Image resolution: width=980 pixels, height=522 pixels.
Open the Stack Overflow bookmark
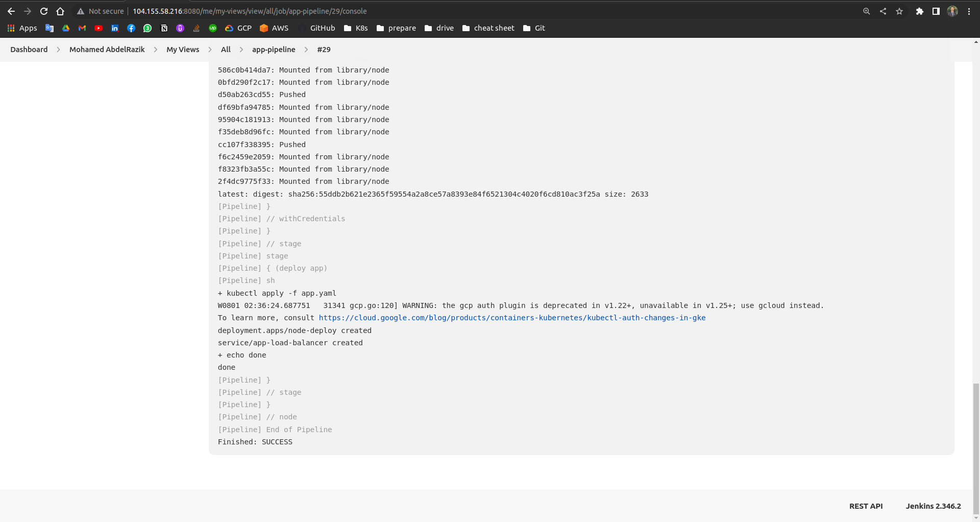(197, 28)
